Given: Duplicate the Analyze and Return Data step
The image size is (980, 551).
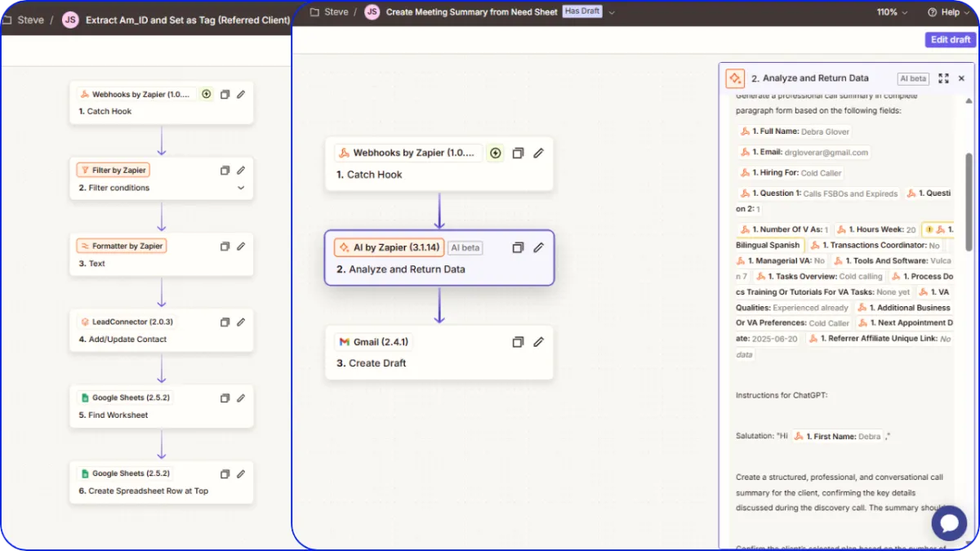Looking at the screenshot, I should pyautogui.click(x=518, y=247).
